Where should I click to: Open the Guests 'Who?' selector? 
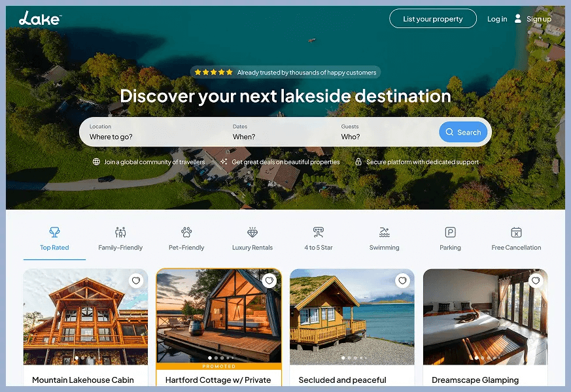[389, 132]
